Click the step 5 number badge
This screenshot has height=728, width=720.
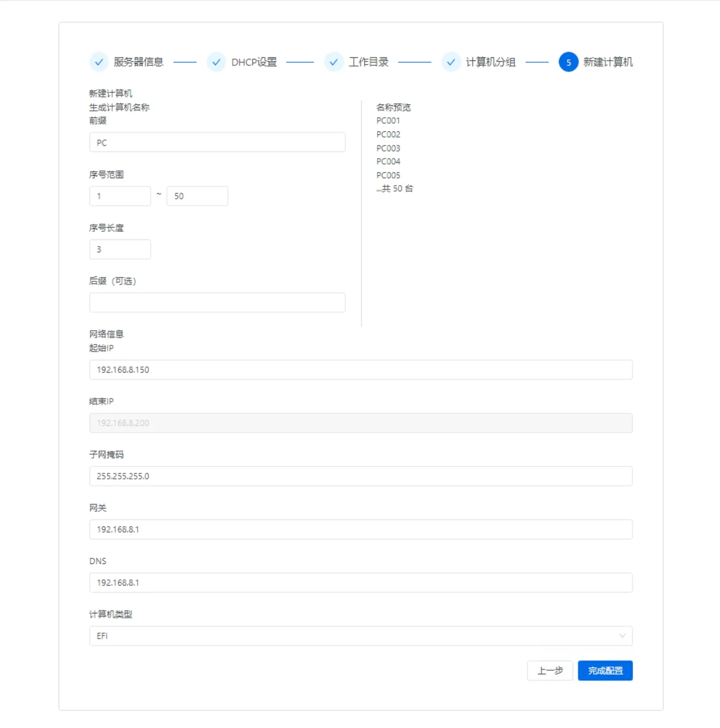tap(569, 62)
